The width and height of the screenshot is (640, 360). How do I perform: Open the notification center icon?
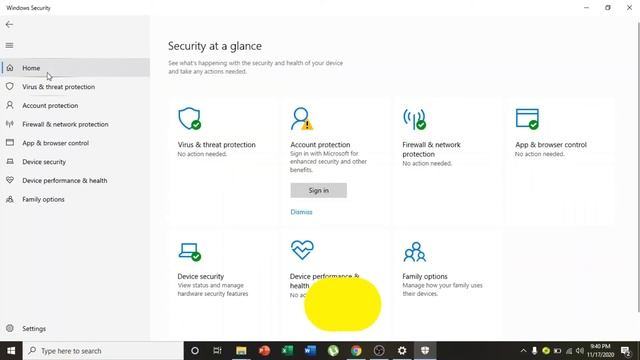(626, 351)
